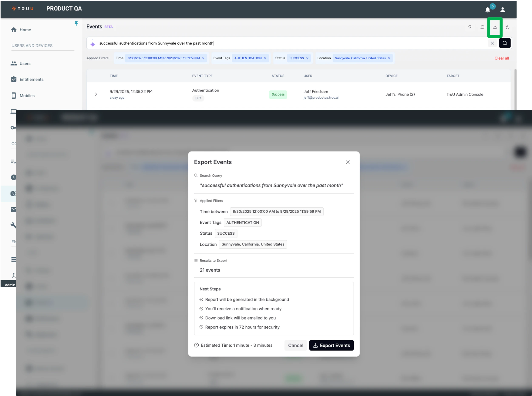Image resolution: width=532 pixels, height=396 pixels.
Task: Refresh the Events list
Action: [x=508, y=27]
